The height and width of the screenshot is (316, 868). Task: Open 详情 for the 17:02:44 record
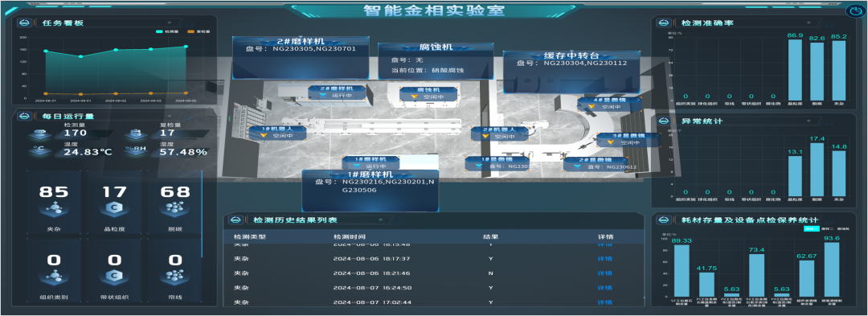coord(604,302)
